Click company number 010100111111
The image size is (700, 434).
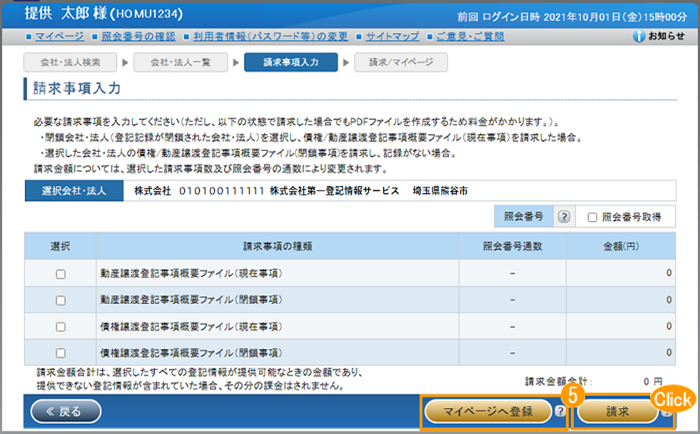coord(221,191)
